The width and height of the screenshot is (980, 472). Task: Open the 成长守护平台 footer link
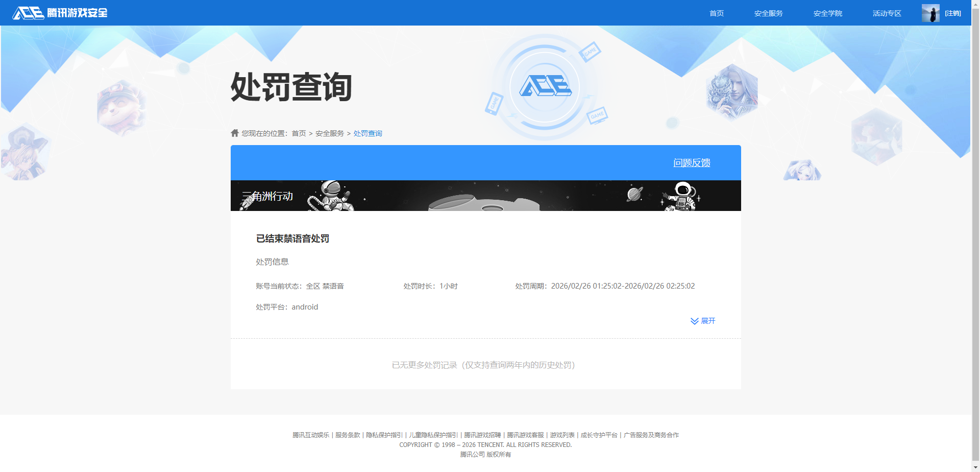coord(599,435)
